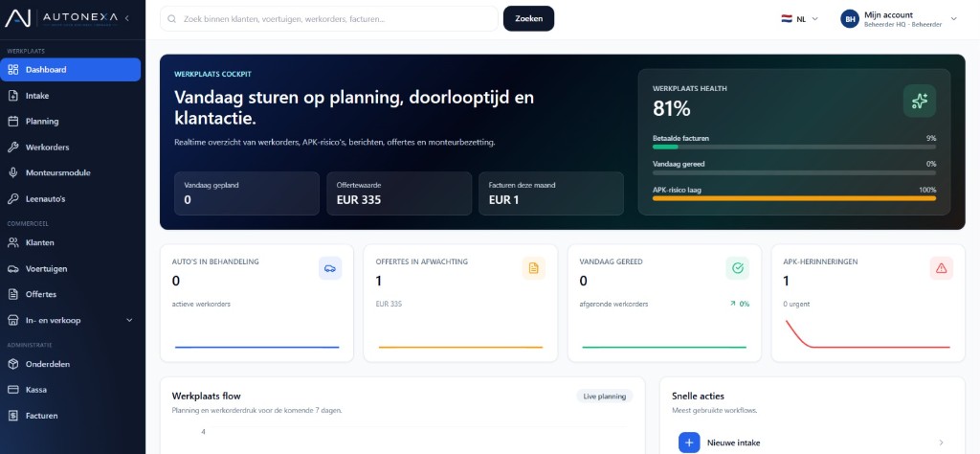Click the Voertuigen car icon
Viewport: 980px width, 454px height.
13,269
